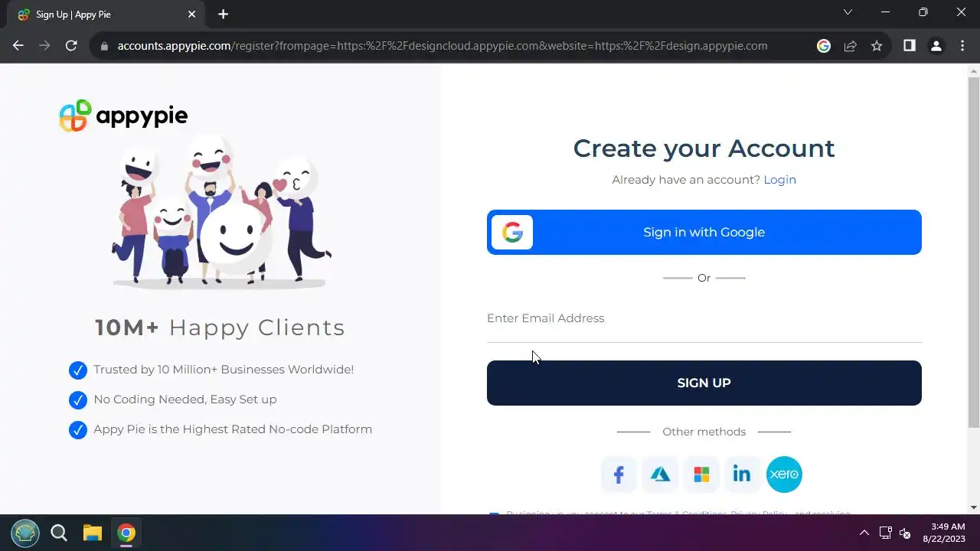Click the dark SIGN UP button

pos(704,383)
